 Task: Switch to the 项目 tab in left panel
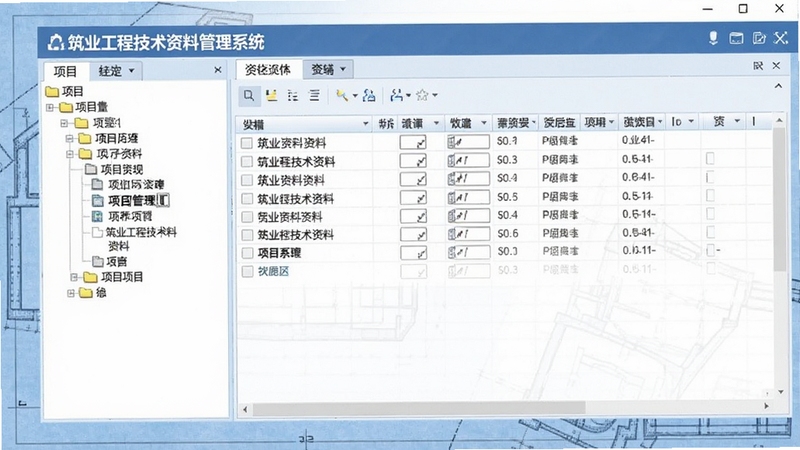pos(65,71)
